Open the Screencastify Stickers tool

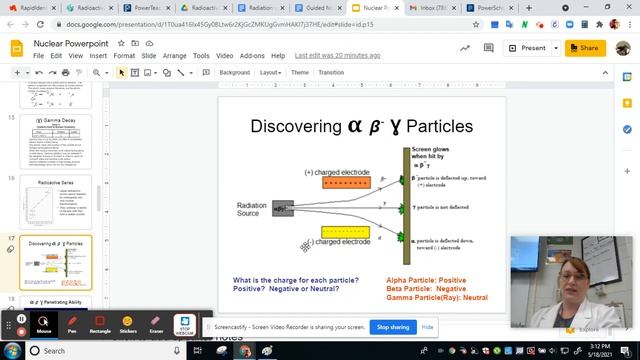128,324
